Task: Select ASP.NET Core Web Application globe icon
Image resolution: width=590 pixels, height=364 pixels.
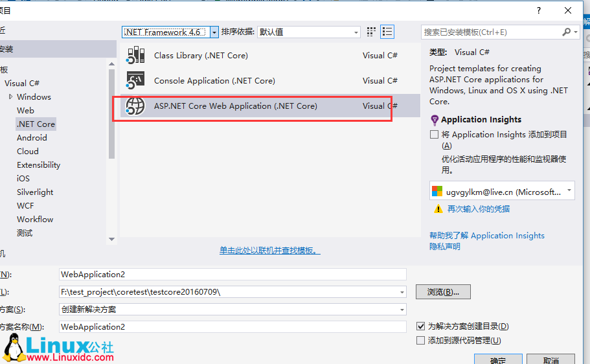Action: pyautogui.click(x=135, y=106)
